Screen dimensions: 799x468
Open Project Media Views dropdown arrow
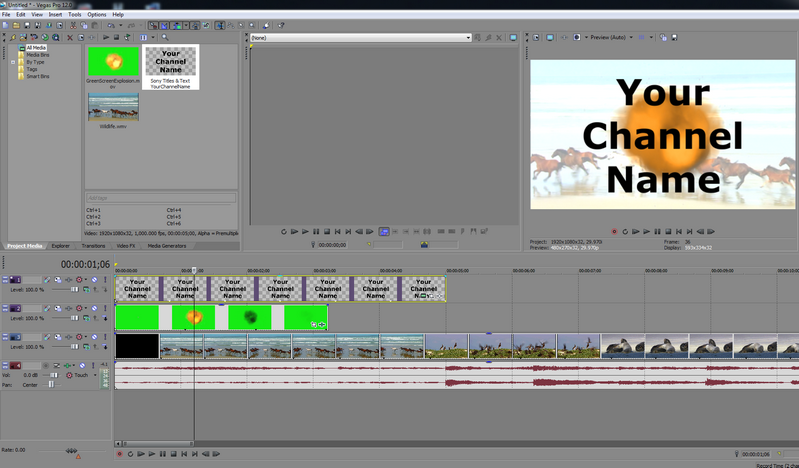[153, 37]
